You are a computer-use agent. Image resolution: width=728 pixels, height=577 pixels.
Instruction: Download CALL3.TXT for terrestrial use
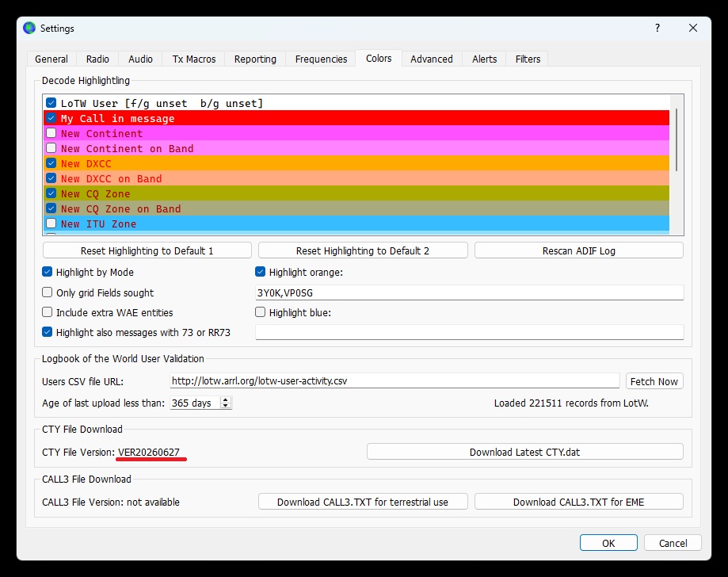pos(363,502)
